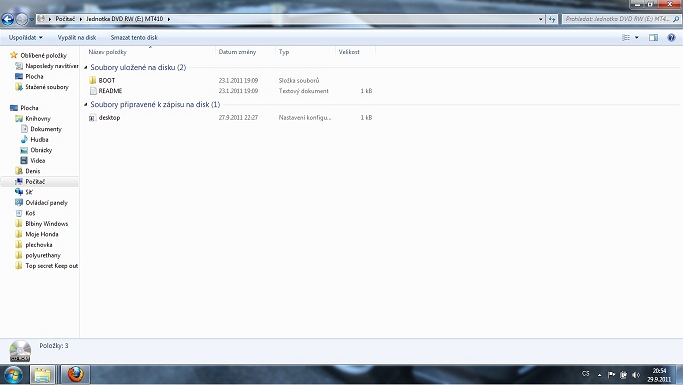Open the Uspořádat menu
This screenshot has width=683, height=385.
point(26,37)
